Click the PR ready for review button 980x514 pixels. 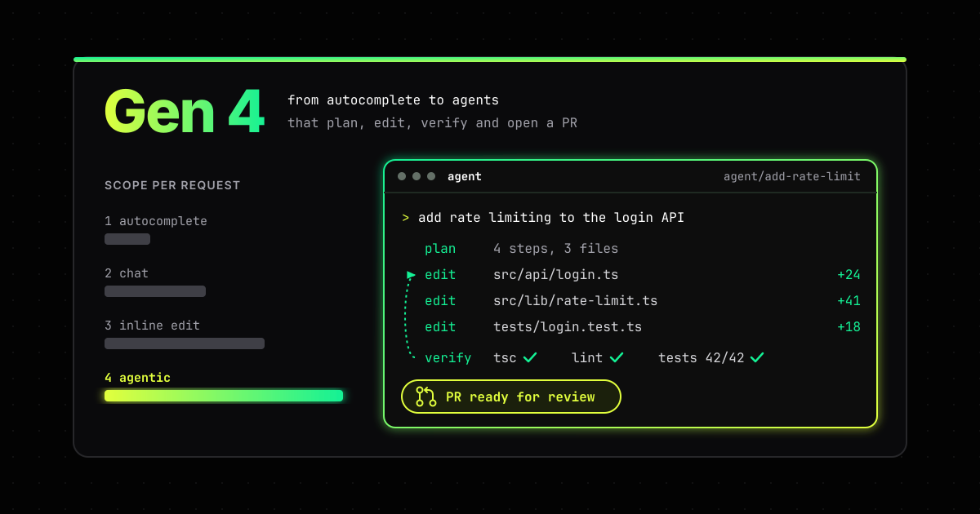[511, 397]
